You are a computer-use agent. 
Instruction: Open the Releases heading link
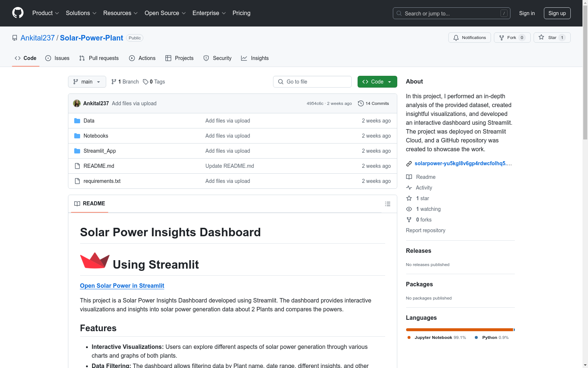tap(419, 251)
